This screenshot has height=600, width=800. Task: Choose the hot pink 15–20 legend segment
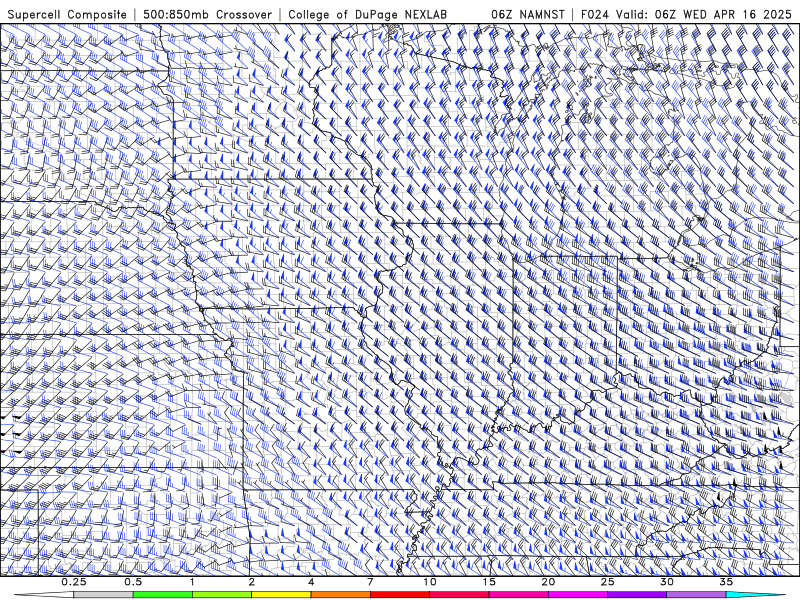[x=518, y=595]
